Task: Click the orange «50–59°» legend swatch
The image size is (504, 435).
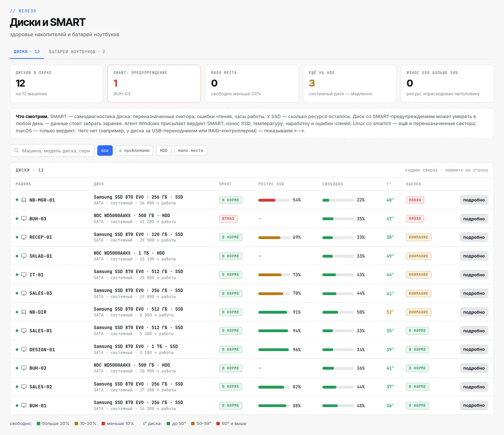Action: tap(193, 423)
